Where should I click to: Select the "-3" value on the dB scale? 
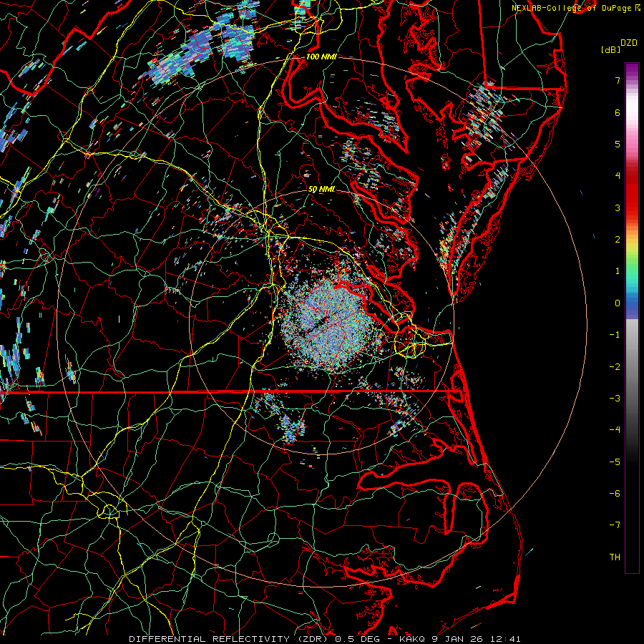click(x=615, y=399)
